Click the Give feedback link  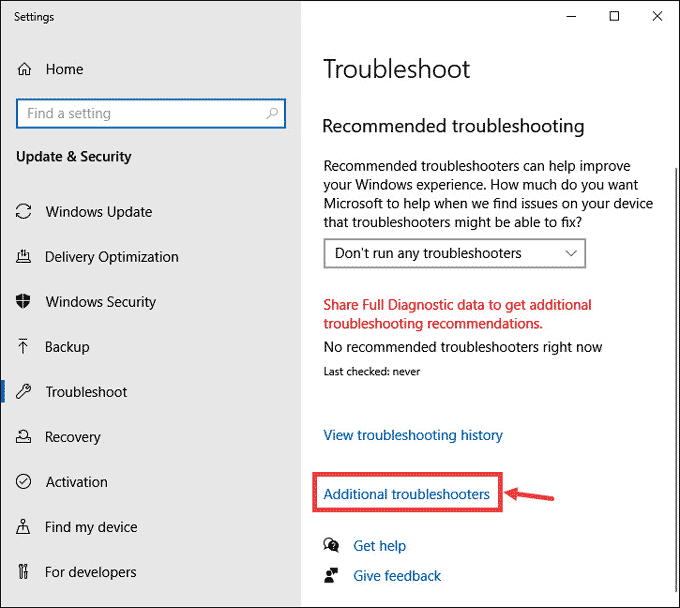(397, 576)
